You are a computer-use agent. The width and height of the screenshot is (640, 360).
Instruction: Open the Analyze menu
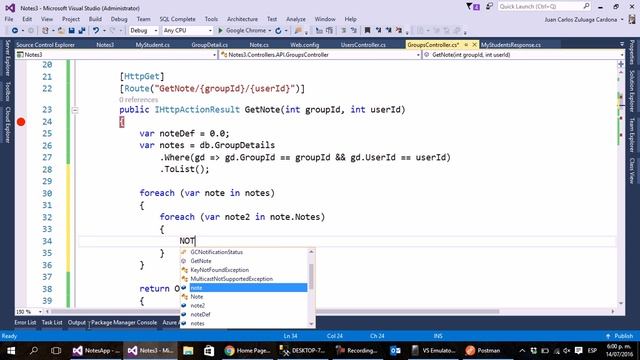tap(296, 19)
